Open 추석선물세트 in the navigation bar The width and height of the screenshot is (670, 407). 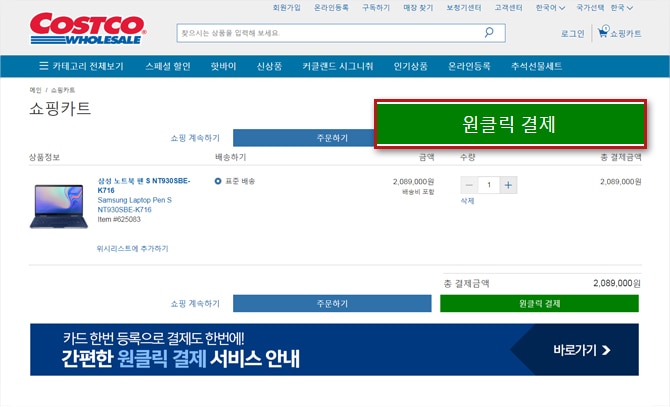(536, 66)
